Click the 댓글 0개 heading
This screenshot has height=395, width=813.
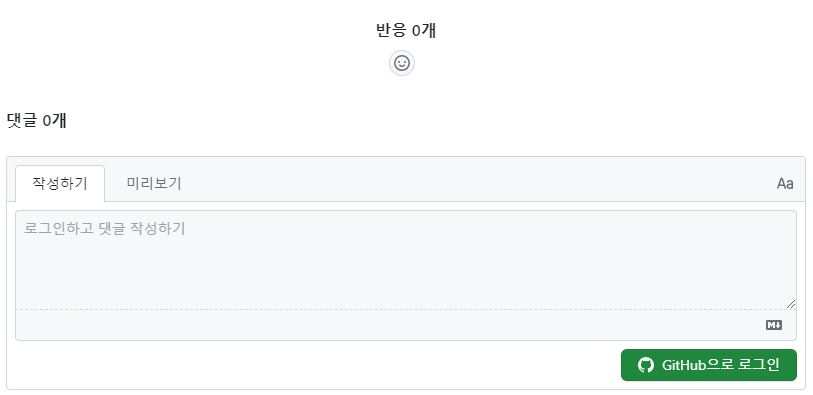tap(36, 121)
